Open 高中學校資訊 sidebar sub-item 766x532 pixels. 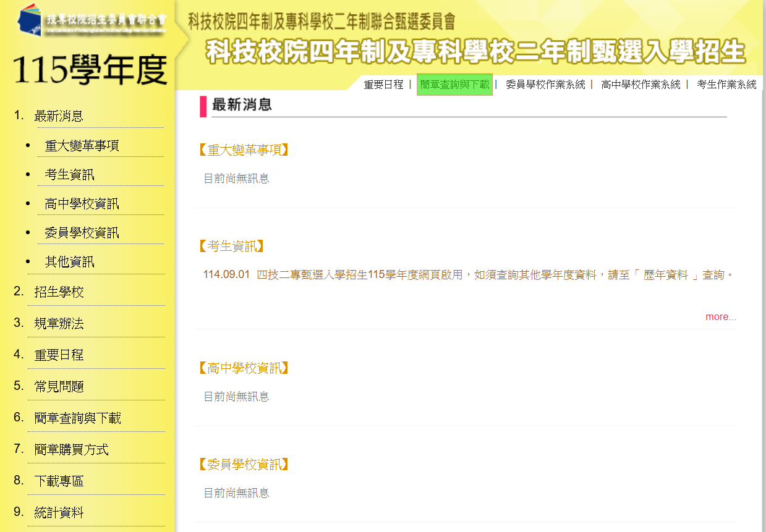(x=82, y=204)
